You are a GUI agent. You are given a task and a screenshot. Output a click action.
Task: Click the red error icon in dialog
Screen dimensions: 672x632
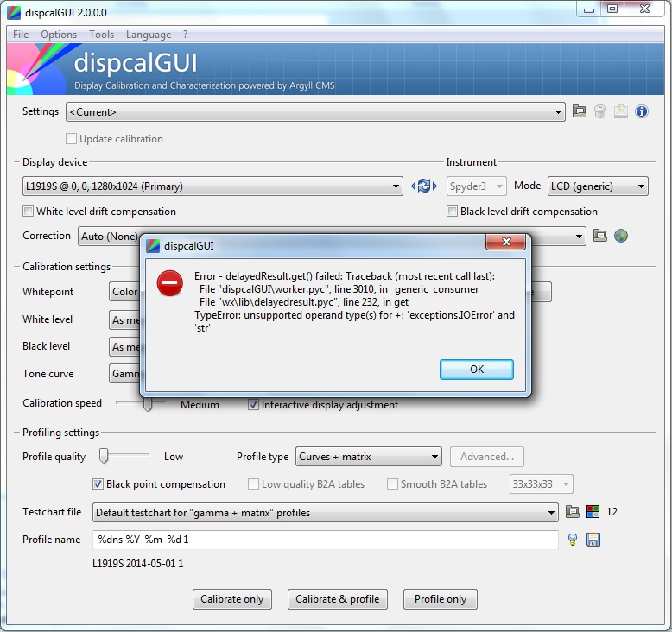tap(169, 283)
